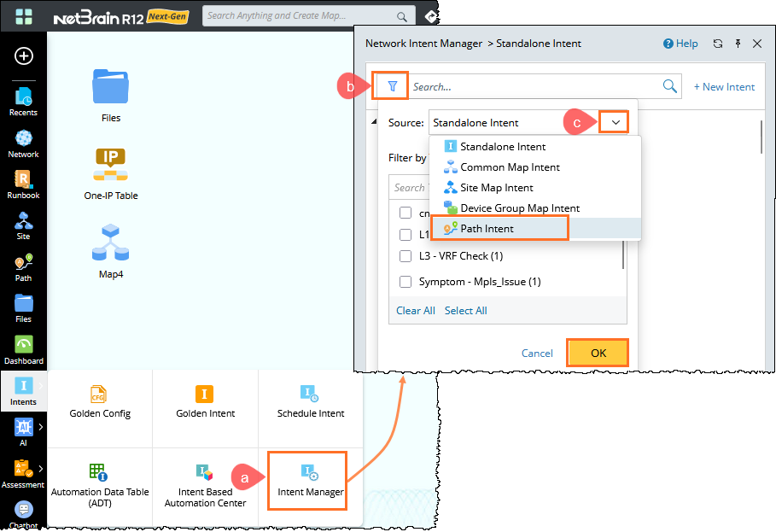Viewport: 776px width, 532px height.
Task: Click Clear All tags link
Action: [x=415, y=310]
